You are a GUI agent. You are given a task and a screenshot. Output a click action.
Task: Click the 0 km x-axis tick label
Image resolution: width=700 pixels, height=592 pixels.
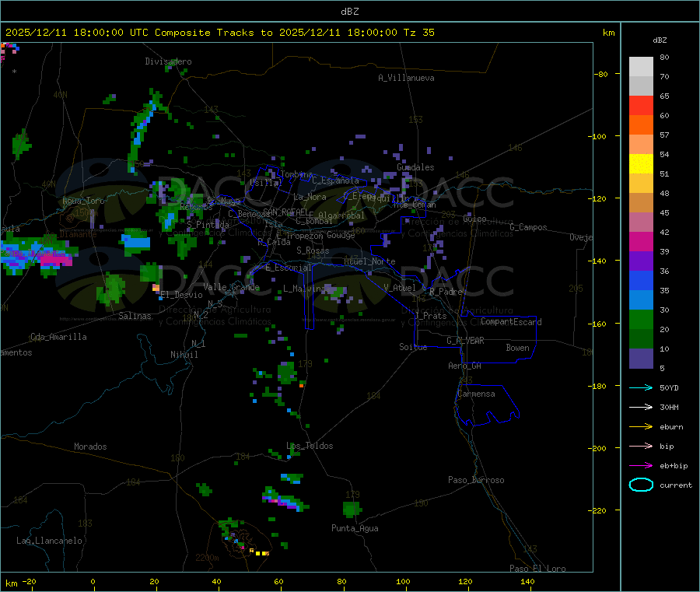(x=93, y=581)
